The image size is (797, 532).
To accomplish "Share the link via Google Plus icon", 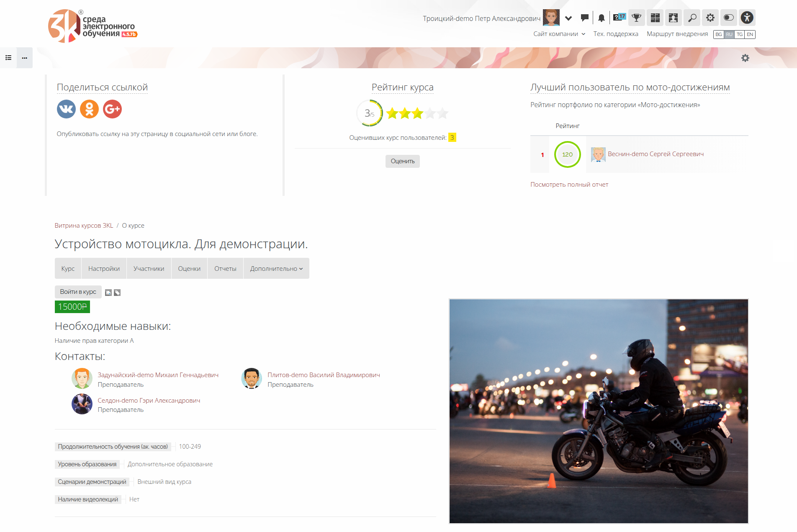I will point(112,109).
